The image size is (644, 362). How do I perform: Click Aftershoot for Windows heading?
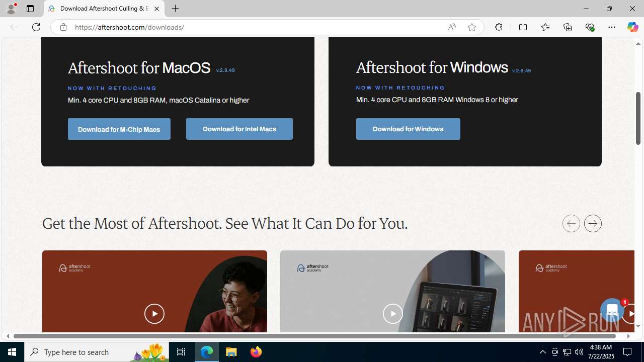(x=432, y=67)
